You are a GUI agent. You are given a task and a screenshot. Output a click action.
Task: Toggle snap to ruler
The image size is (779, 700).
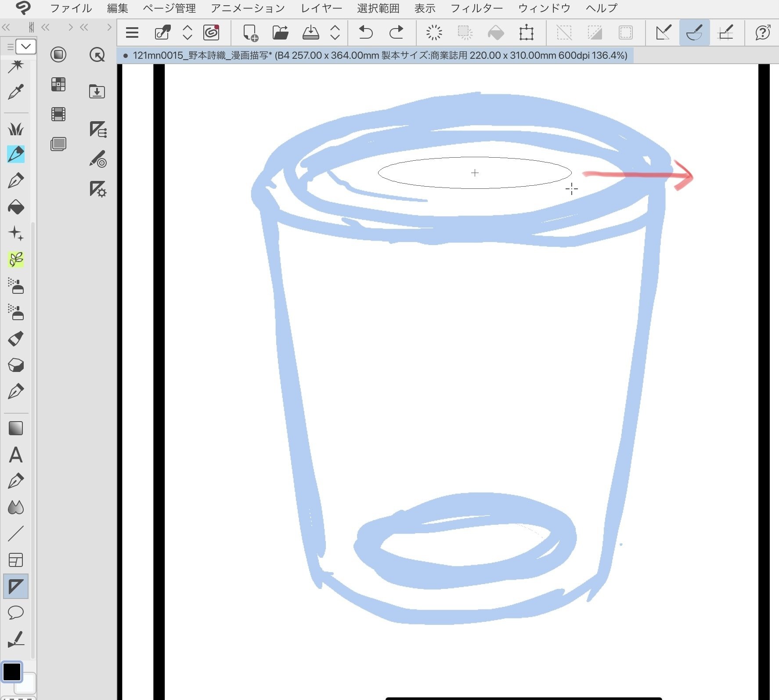coord(664,32)
